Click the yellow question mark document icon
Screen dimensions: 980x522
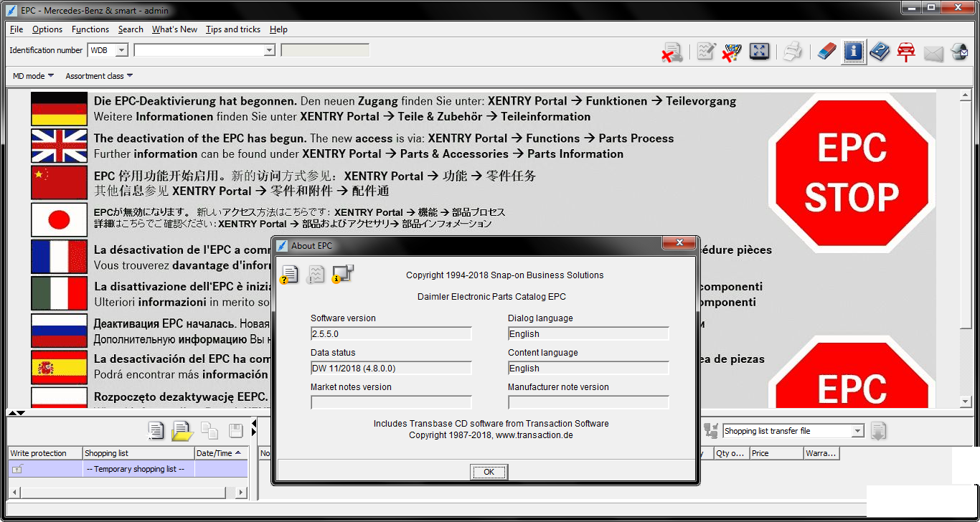[289, 274]
